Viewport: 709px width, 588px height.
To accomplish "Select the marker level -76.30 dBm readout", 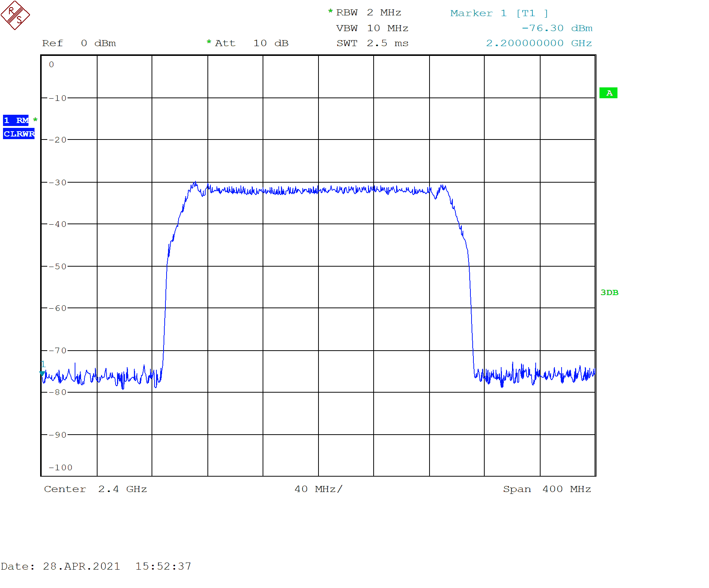I will [557, 28].
